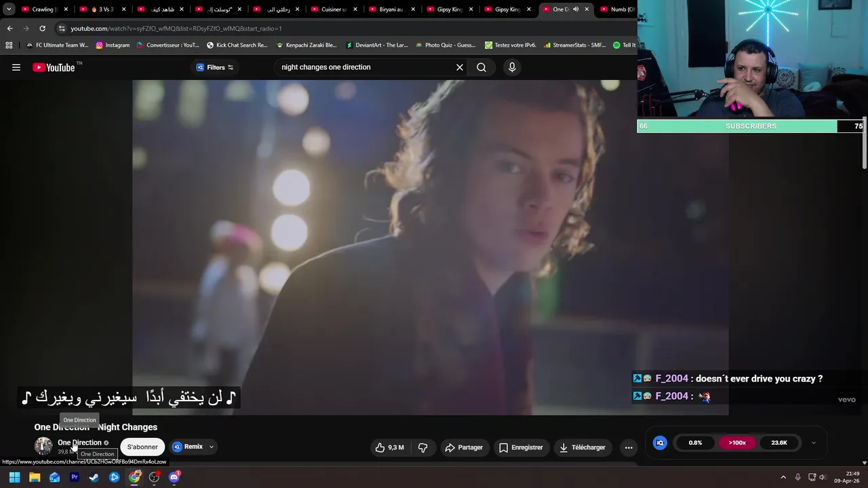
Task: Open system tray volume speaker icon
Action: pyautogui.click(x=823, y=477)
